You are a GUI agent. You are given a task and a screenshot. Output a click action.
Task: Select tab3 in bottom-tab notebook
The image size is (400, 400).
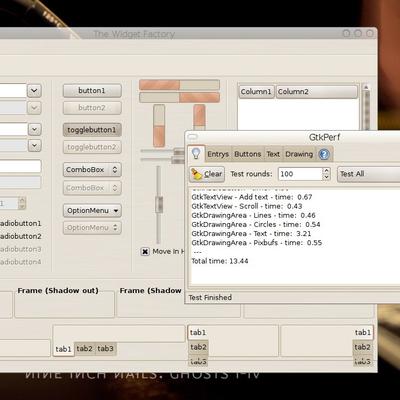click(106, 349)
